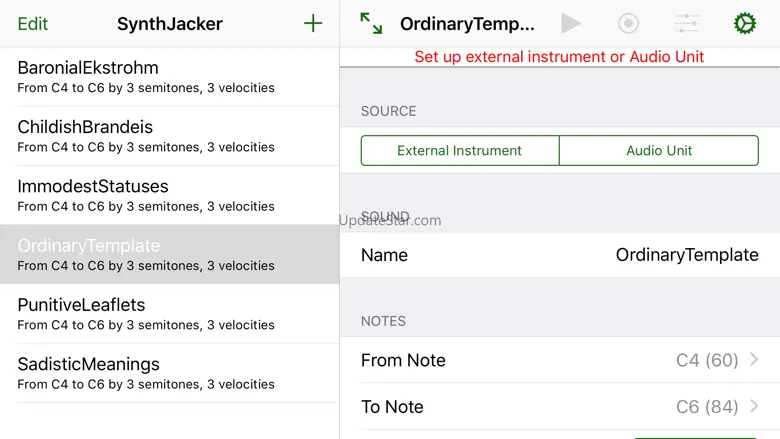Open the From Note C4 (60) row
This screenshot has width=780, height=439.
[x=559, y=360]
